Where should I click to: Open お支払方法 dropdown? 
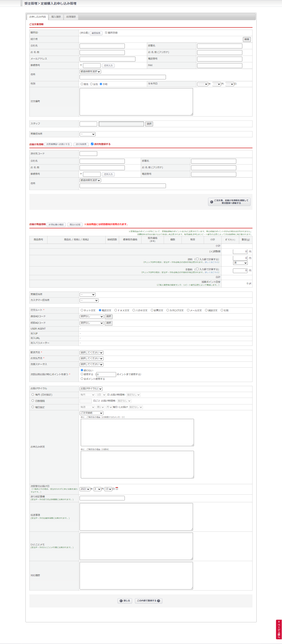(x=91, y=359)
